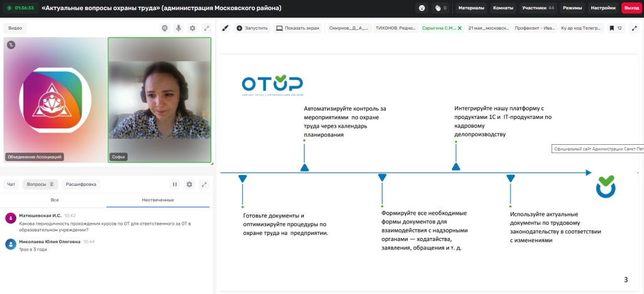Open chat settings gear icon
Image resolution: width=644 pixels, height=294 pixels.
click(189, 184)
